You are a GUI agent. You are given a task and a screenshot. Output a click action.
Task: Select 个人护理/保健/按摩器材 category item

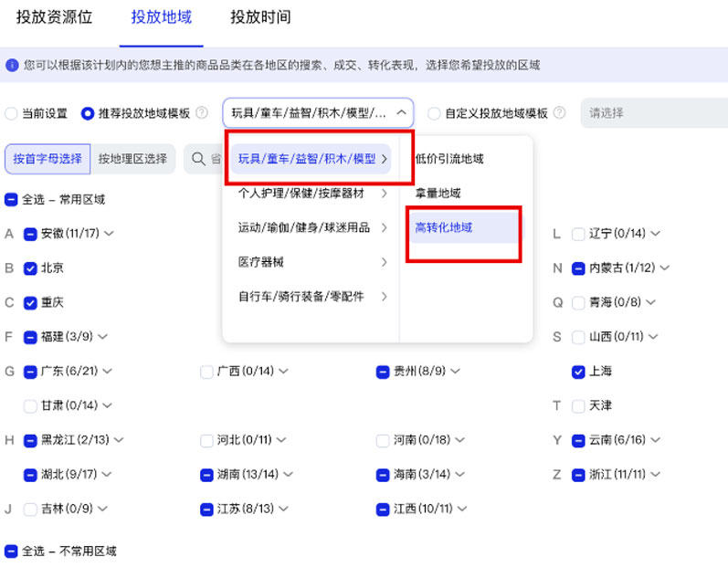tap(311, 194)
